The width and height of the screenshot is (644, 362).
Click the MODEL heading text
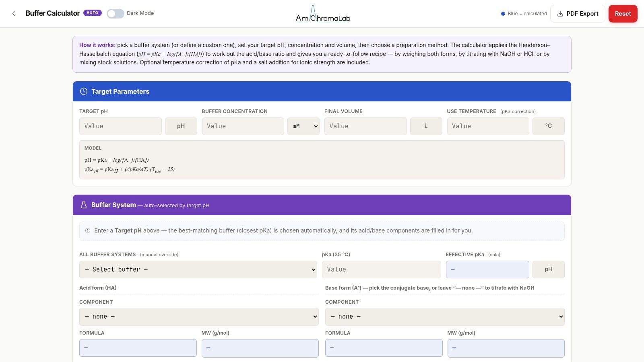pos(93,148)
